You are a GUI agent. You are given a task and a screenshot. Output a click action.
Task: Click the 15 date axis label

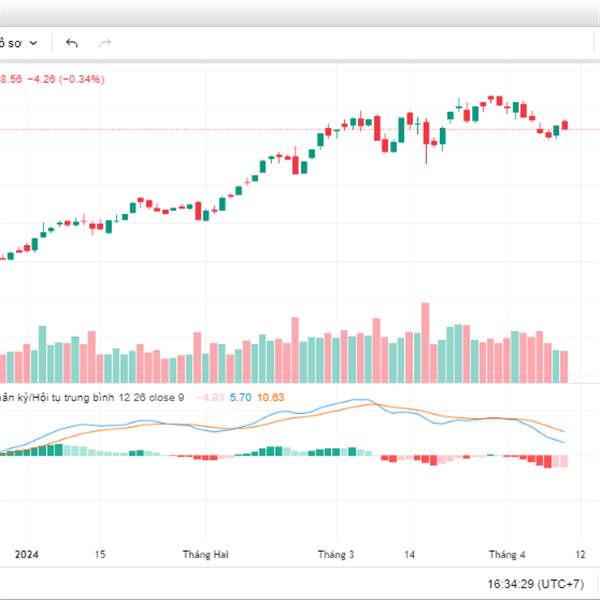(x=100, y=554)
